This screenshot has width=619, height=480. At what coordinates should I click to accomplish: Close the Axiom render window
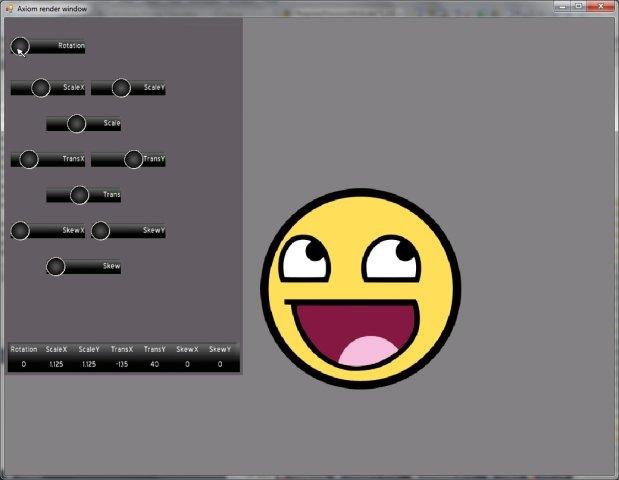[x=600, y=7]
